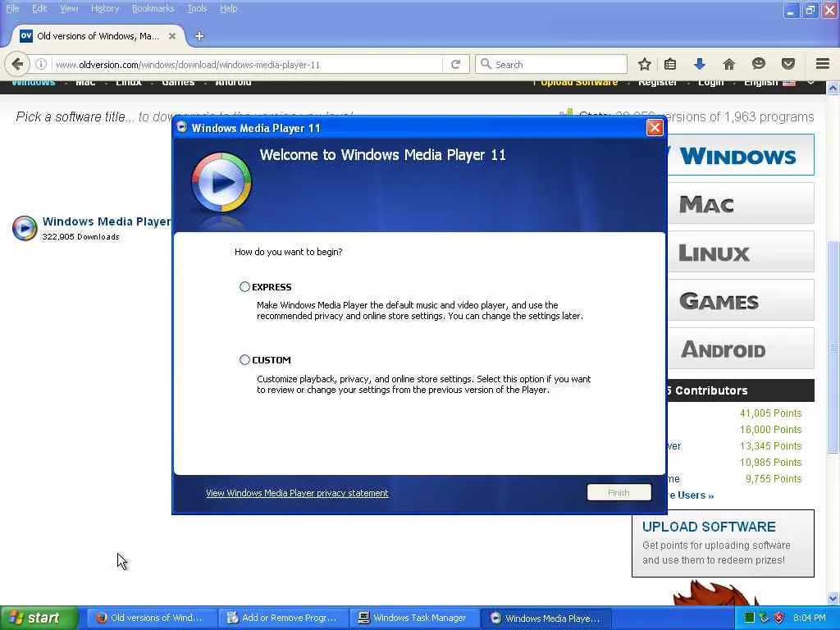
Task: Switch to Windows Media Player taskbar item
Action: [x=546, y=618]
